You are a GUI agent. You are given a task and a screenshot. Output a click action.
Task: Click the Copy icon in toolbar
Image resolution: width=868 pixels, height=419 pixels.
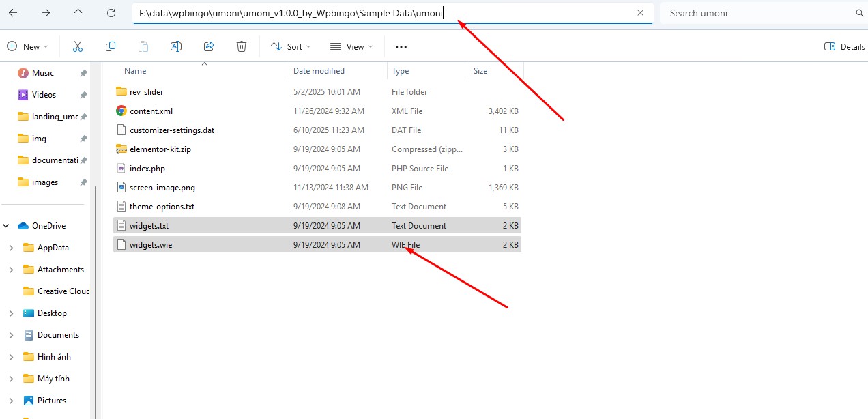(x=111, y=46)
